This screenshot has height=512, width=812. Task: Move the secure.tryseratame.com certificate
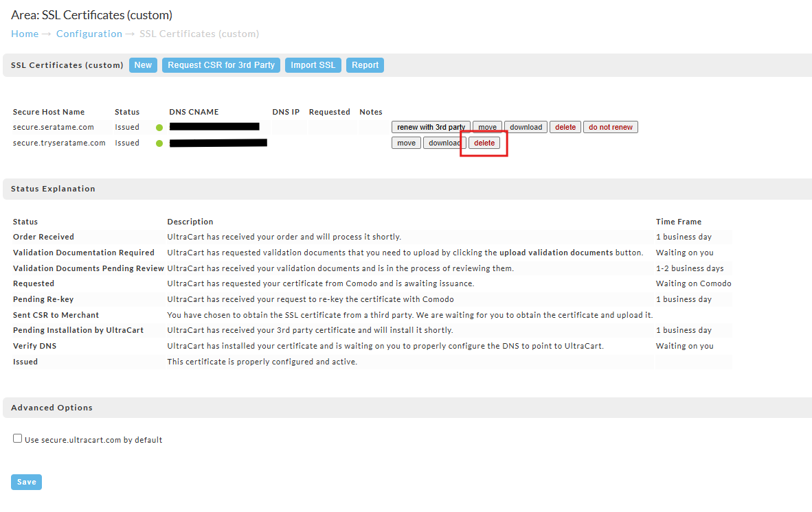[406, 143]
